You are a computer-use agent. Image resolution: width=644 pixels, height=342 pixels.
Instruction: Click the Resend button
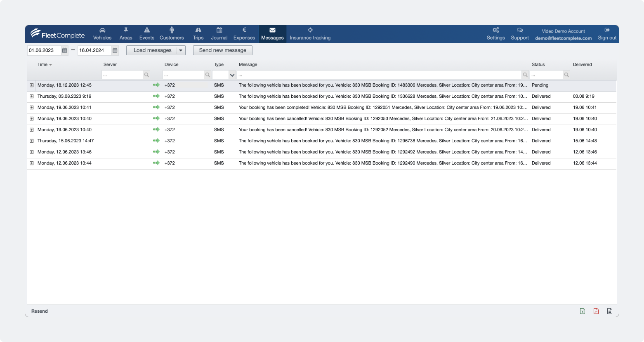tap(40, 311)
